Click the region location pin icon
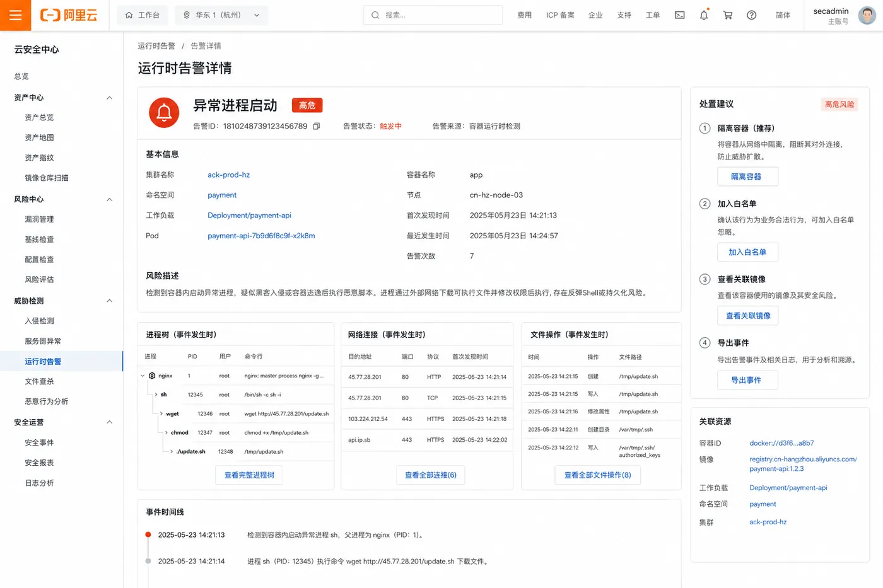The image size is (883, 588). (x=187, y=15)
